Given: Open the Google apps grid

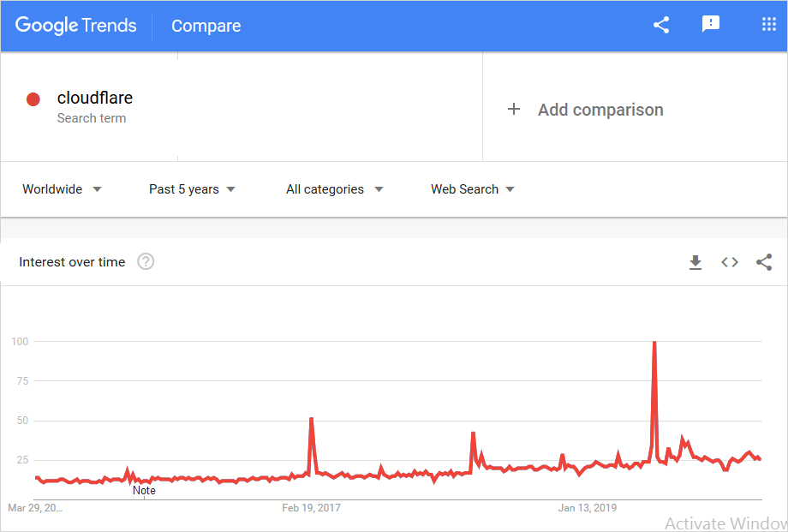Looking at the screenshot, I should coord(768,25).
